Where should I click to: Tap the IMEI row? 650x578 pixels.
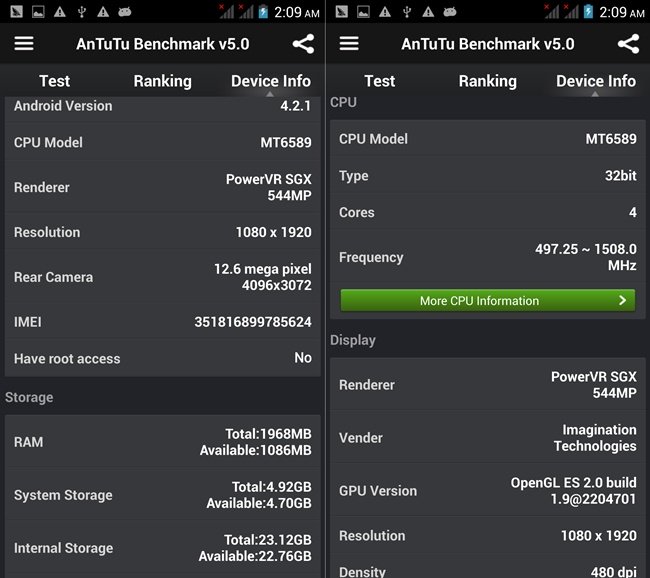[163, 322]
